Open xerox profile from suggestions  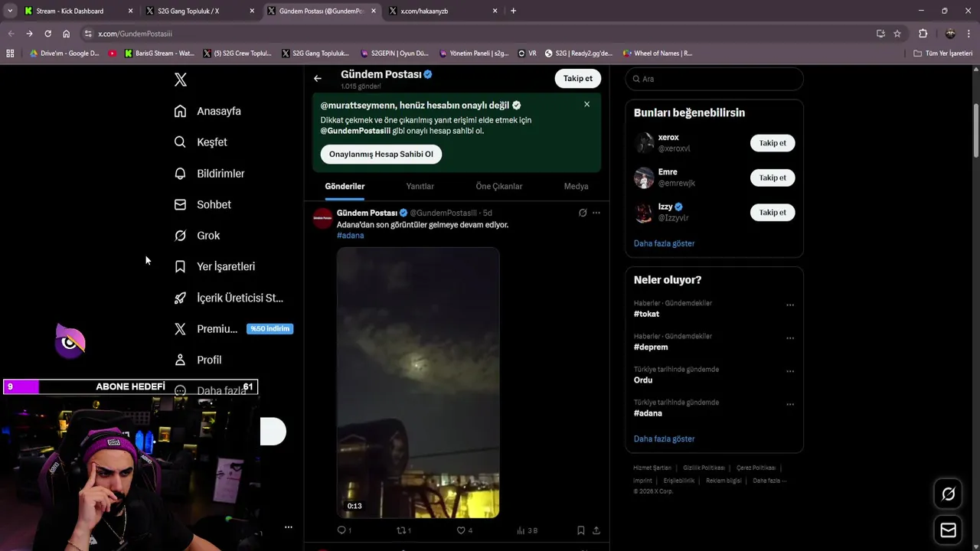click(x=668, y=138)
